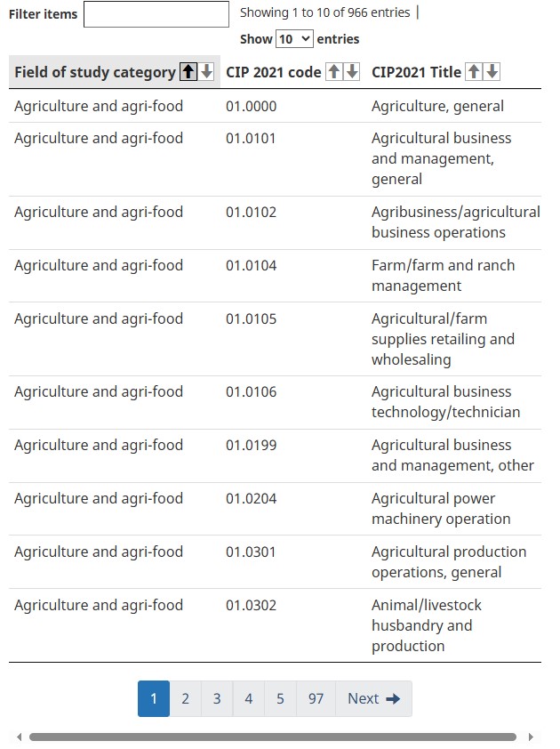Sort CIP 2021 code descending arrow

coord(352,72)
